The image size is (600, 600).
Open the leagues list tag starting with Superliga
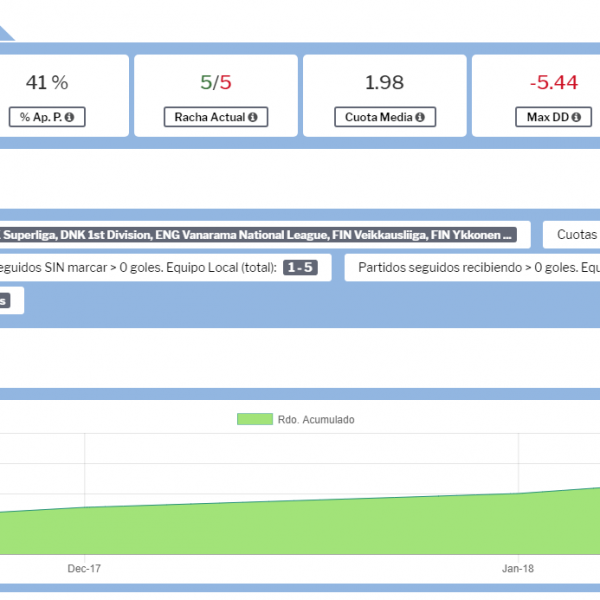pyautogui.click(x=258, y=235)
